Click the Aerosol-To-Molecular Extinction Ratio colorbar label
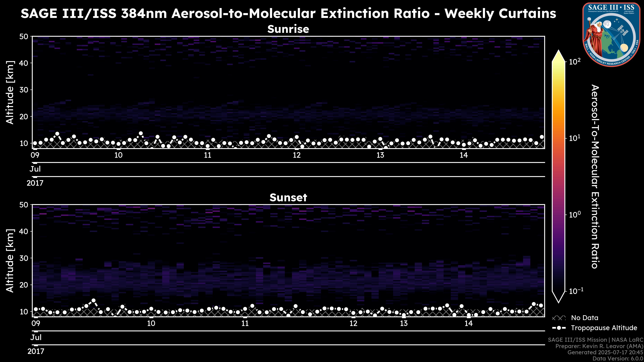 [595, 176]
